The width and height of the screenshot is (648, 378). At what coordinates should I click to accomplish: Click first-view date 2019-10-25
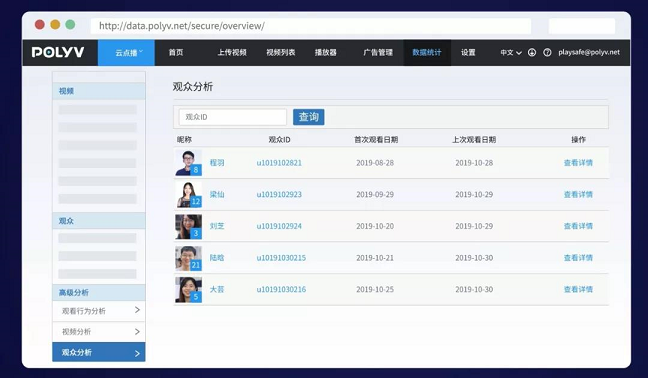pos(375,289)
